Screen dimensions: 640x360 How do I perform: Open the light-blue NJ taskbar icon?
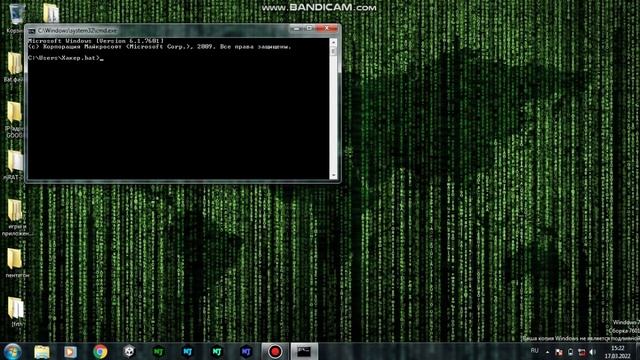(188, 351)
